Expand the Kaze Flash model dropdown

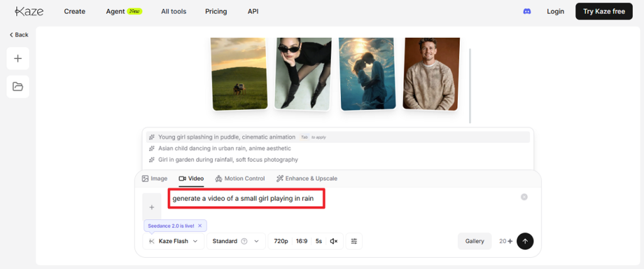pyautogui.click(x=174, y=241)
